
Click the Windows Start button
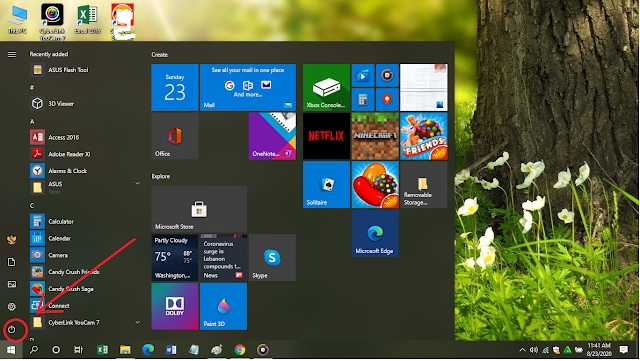click(x=11, y=350)
